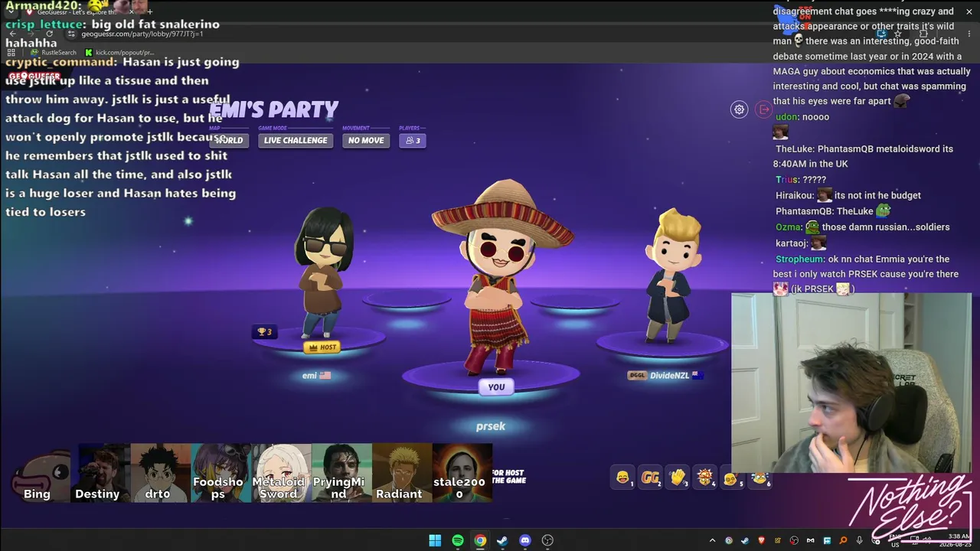Open party settings gear icon
Viewport: 980px width, 551px height.
739,109
